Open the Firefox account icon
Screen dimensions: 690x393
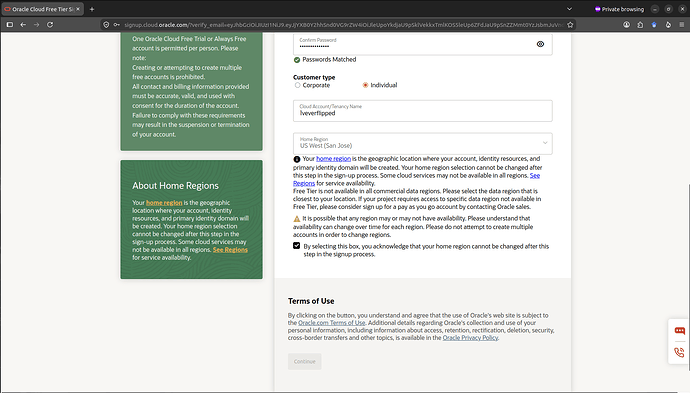[x=626, y=25]
